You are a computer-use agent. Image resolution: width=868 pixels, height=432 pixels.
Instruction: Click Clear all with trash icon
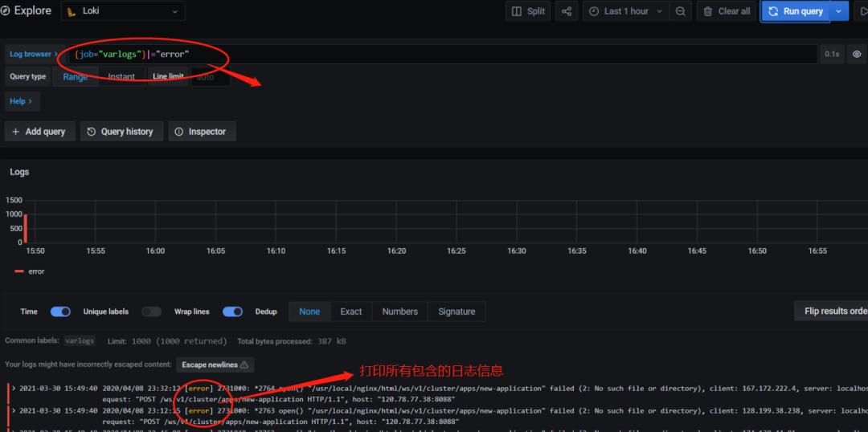pyautogui.click(x=727, y=11)
